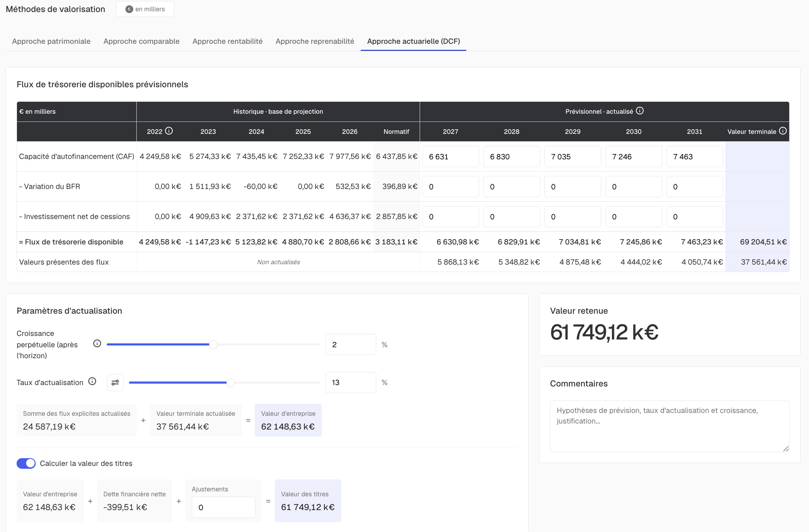Click the 'Non actualisés' cell text
This screenshot has width=809, height=532.
pos(278,262)
